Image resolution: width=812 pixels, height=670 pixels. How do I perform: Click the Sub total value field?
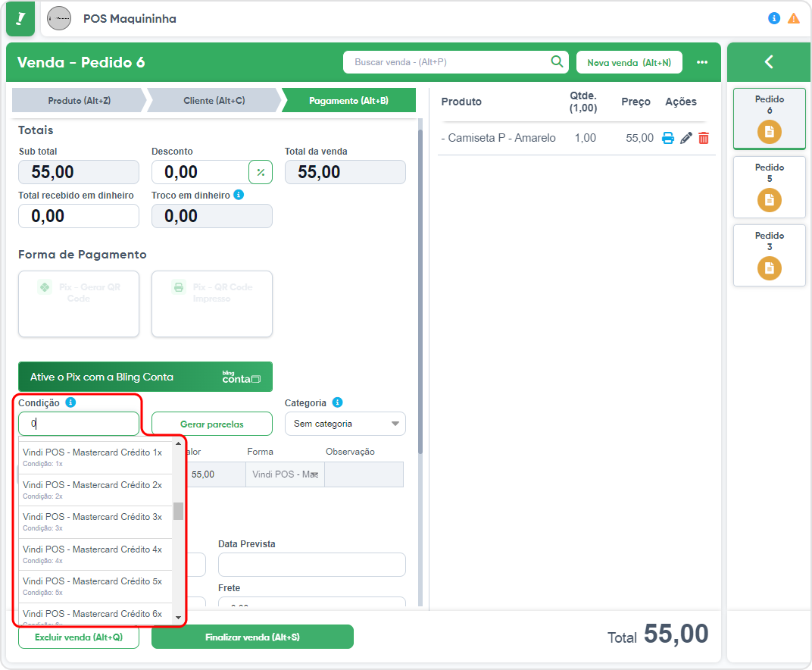(x=79, y=172)
